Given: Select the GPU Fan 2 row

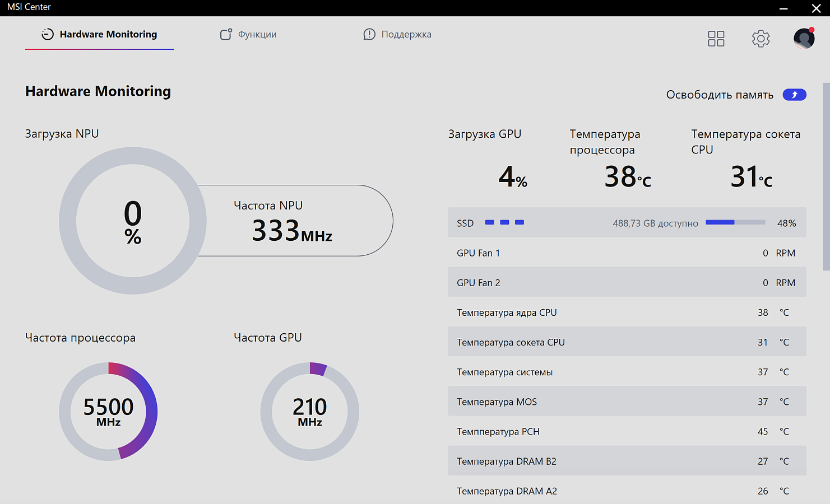Looking at the screenshot, I should coord(627,282).
